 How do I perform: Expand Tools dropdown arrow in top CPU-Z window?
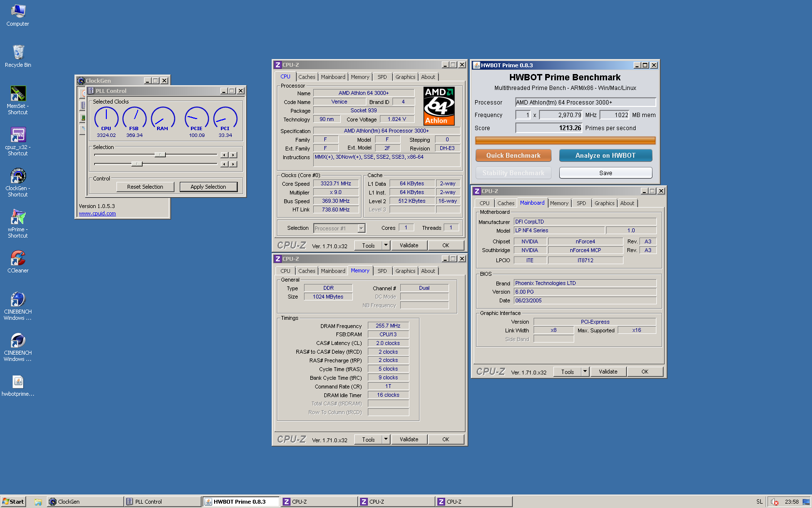[x=386, y=245]
